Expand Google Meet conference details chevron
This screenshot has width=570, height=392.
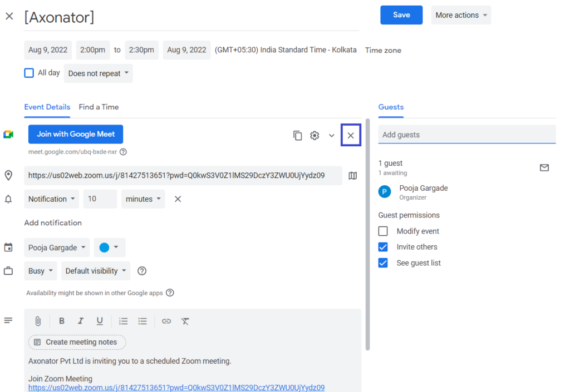[x=332, y=135]
